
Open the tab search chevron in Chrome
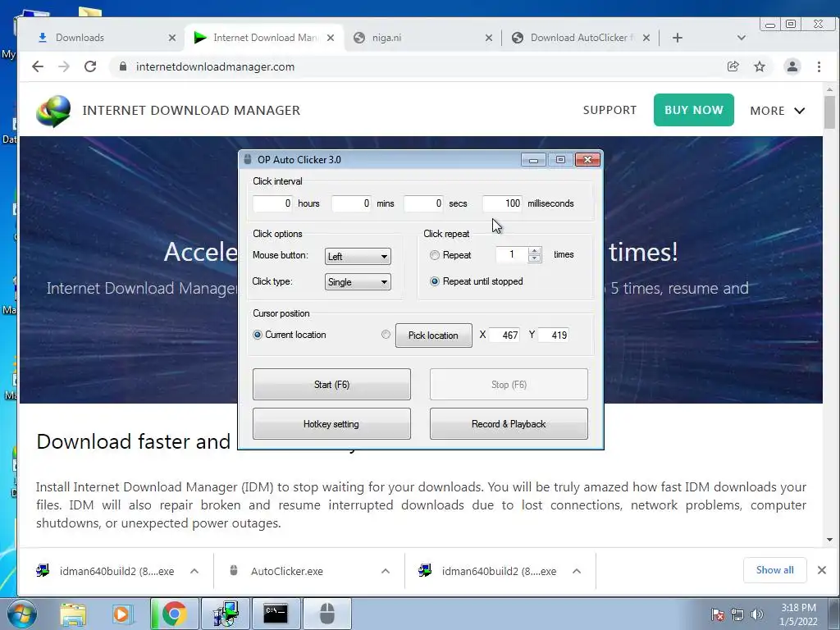click(x=742, y=38)
